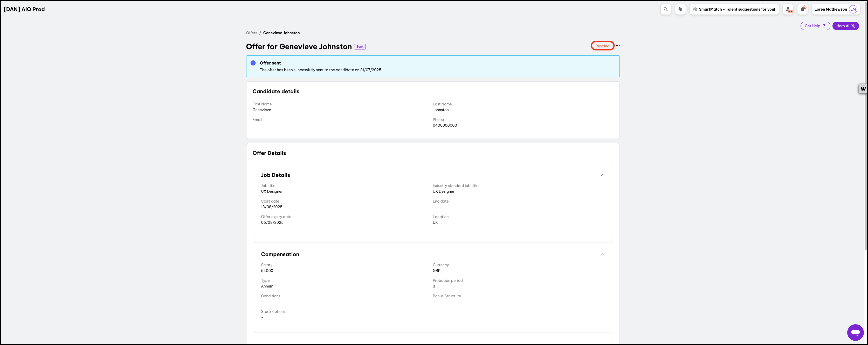Open the search magnifier icon
This screenshot has width=868, height=345.
coord(665,9)
